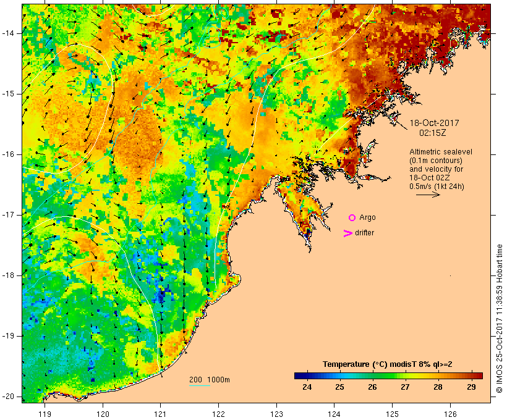Viewport: 507px width, 420px height.
Task: Click longitude axis label 126
Action: tap(450, 414)
